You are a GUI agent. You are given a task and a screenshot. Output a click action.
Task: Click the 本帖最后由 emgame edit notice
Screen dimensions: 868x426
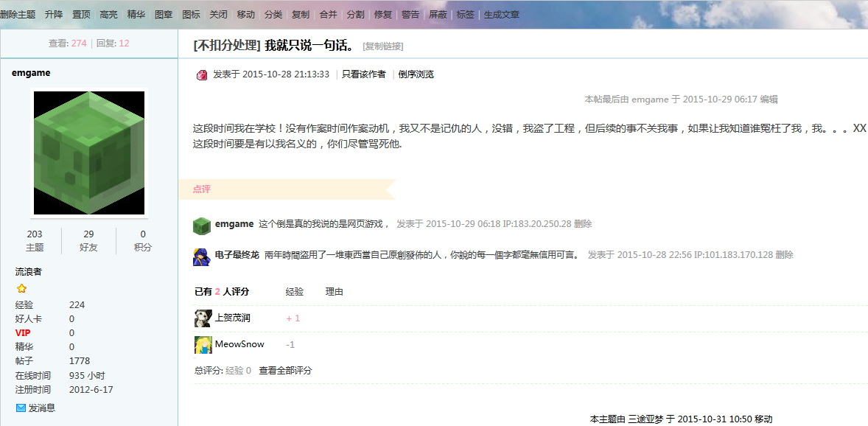pos(681,99)
